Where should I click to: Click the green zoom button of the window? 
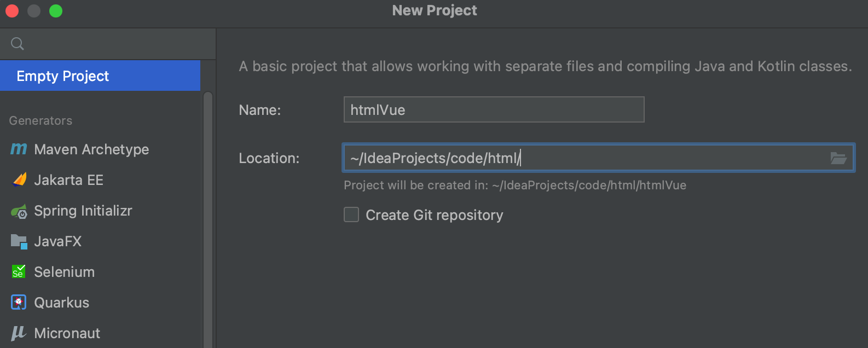(54, 10)
